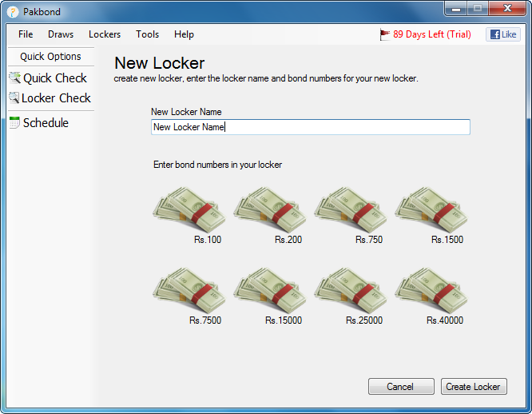The height and width of the screenshot is (414, 532).
Task: Open the Draws menu
Action: pyautogui.click(x=61, y=34)
